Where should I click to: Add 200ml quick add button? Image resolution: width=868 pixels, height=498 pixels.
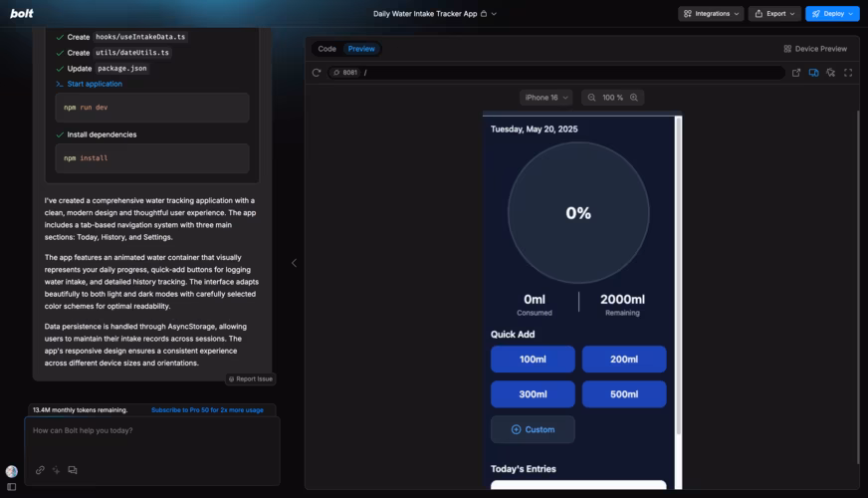pos(624,360)
